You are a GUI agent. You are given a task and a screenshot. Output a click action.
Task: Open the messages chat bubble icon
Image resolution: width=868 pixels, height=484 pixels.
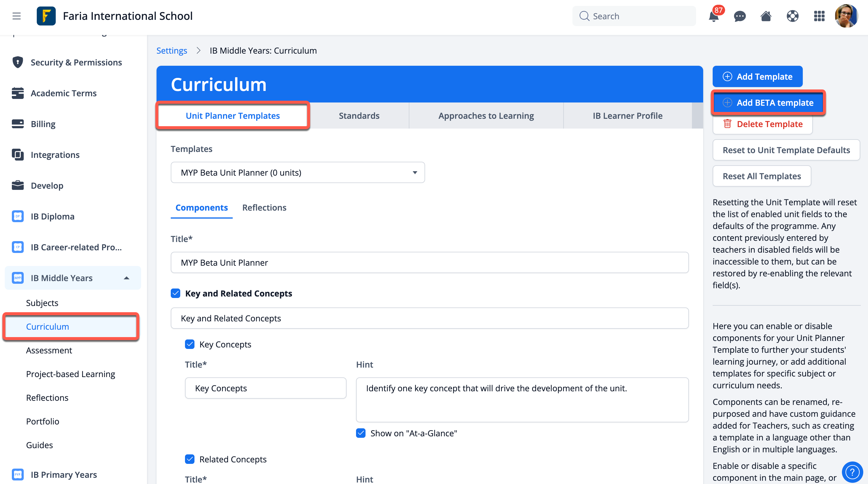coord(740,16)
